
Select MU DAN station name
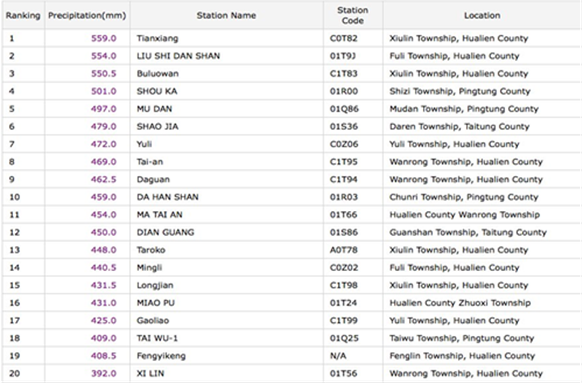(154, 109)
